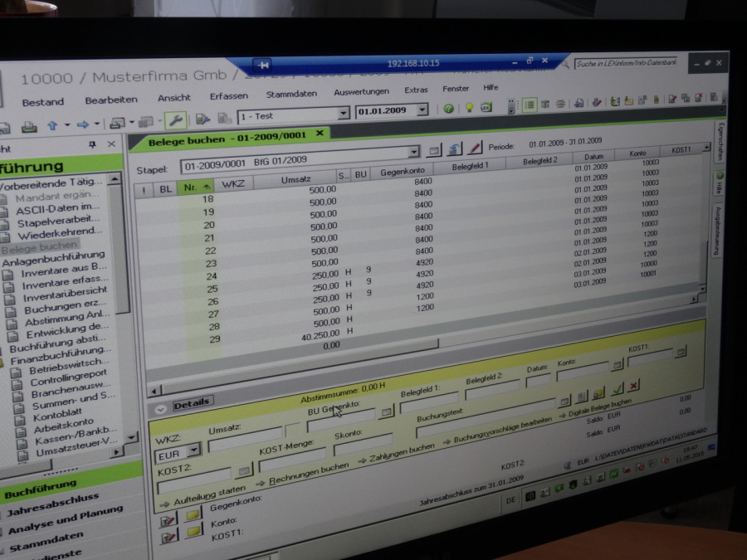Open the Stapel 01-2009/0001 dropdown
The image size is (747, 560).
coord(414,153)
